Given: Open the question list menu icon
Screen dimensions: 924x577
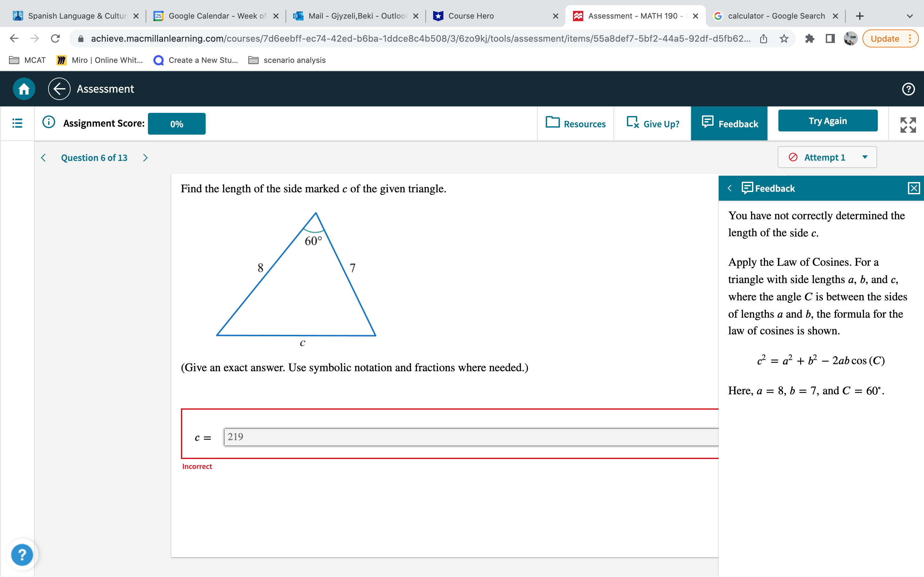Looking at the screenshot, I should [17, 123].
